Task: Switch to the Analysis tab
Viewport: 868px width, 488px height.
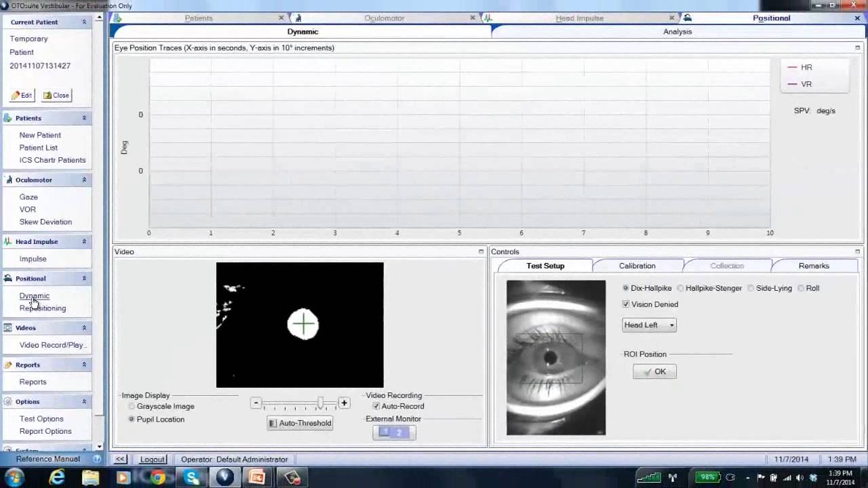Action: (x=677, y=32)
